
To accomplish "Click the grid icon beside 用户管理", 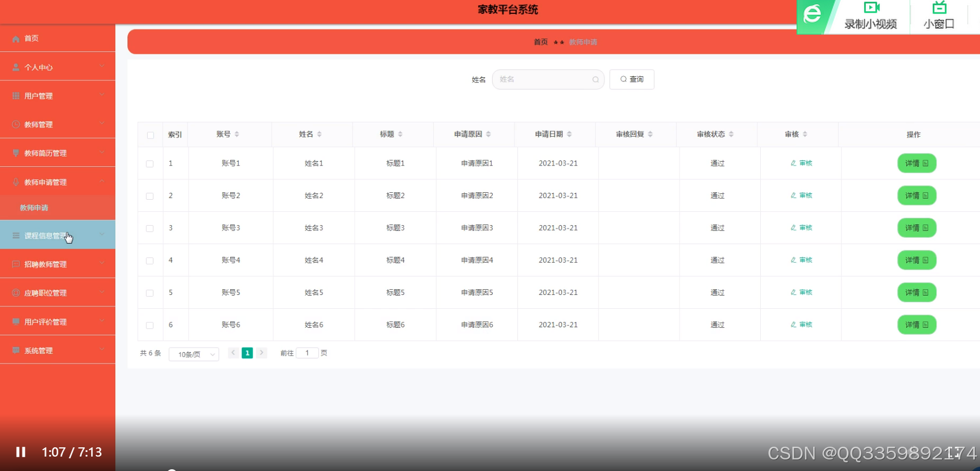I will coord(16,96).
